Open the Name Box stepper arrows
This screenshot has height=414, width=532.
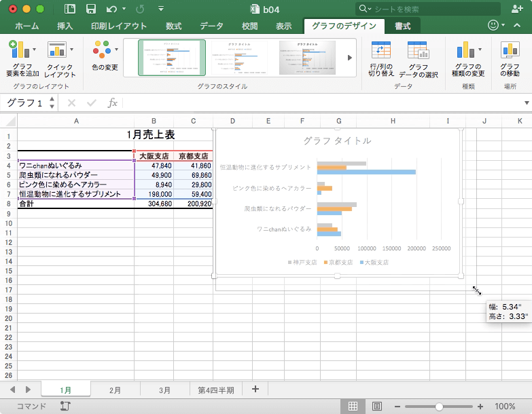[x=52, y=102]
